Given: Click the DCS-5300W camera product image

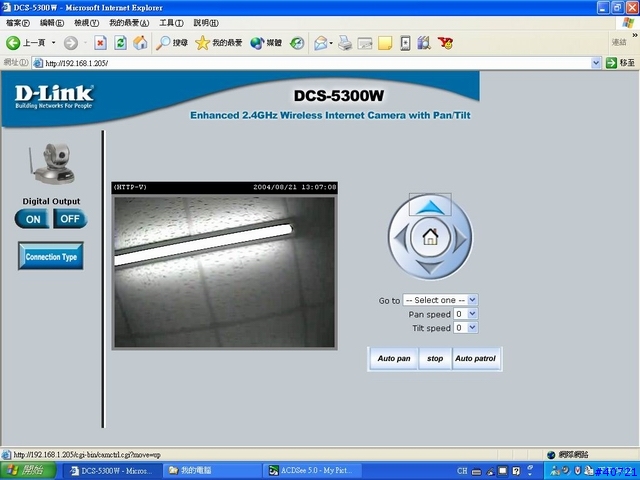Looking at the screenshot, I should click(x=52, y=164).
